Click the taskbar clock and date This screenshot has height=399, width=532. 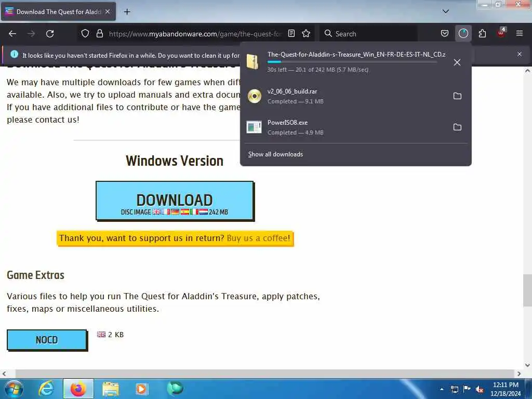[x=506, y=389]
